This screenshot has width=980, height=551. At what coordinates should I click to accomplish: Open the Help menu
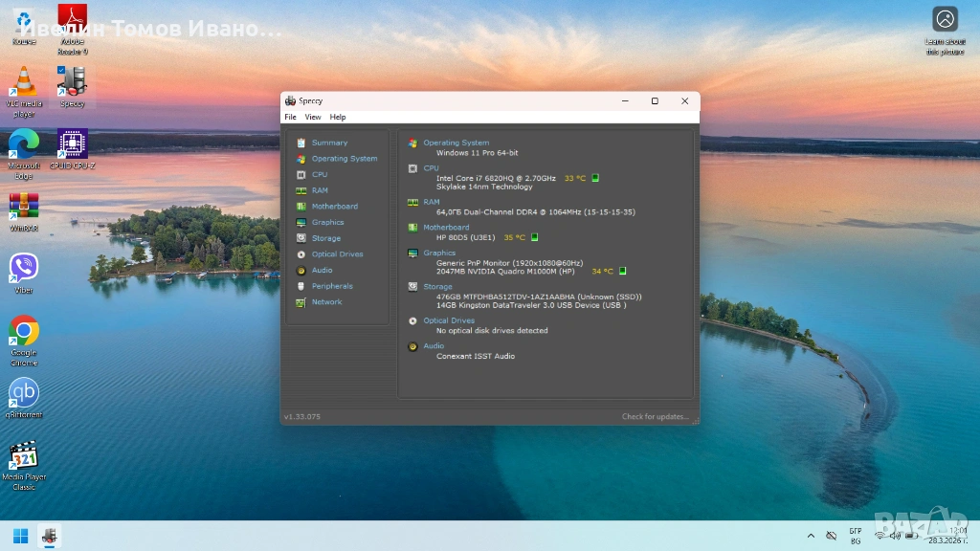pyautogui.click(x=338, y=117)
